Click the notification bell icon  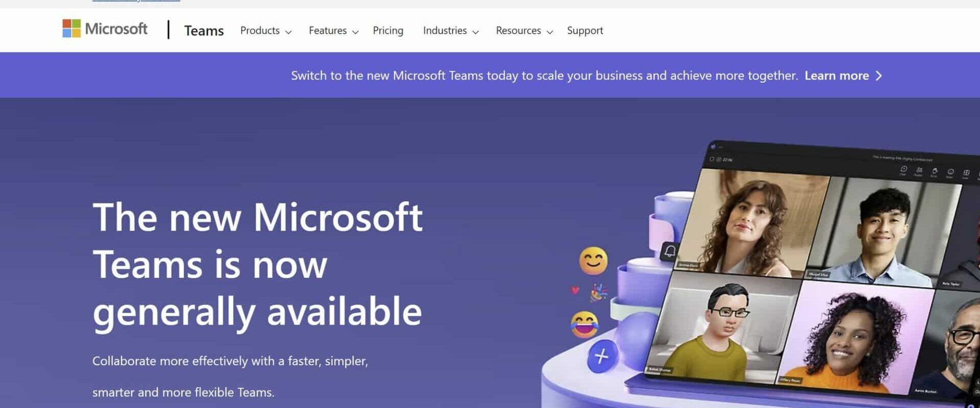[670, 251]
